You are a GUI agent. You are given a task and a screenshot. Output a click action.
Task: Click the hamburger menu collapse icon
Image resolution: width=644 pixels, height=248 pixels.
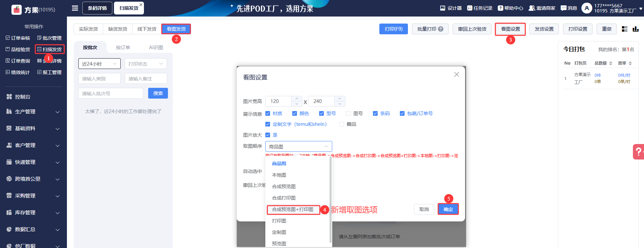(x=75, y=8)
